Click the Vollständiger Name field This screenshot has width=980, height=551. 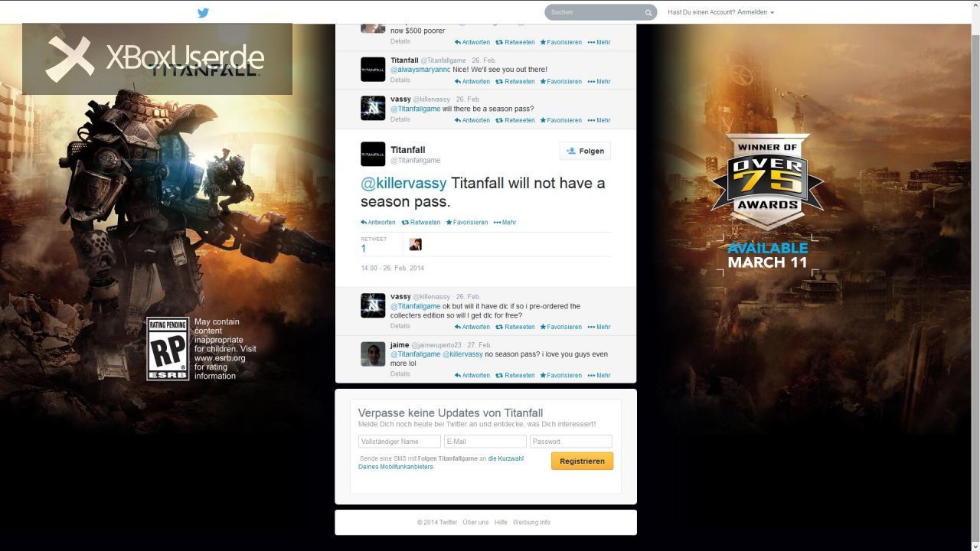click(400, 442)
